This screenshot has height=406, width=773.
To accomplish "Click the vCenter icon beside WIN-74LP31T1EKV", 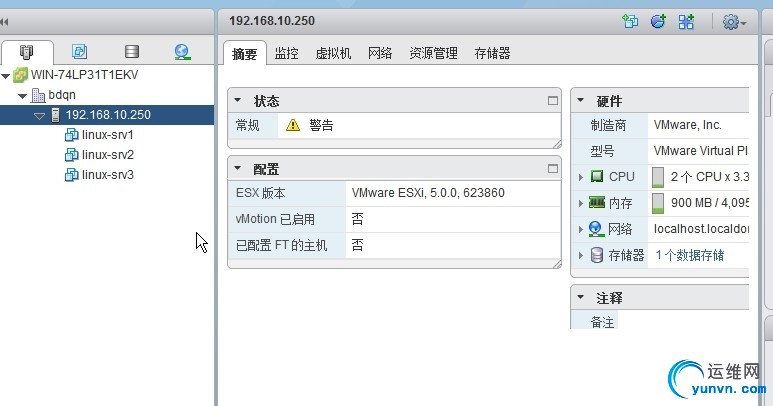I will (x=20, y=75).
